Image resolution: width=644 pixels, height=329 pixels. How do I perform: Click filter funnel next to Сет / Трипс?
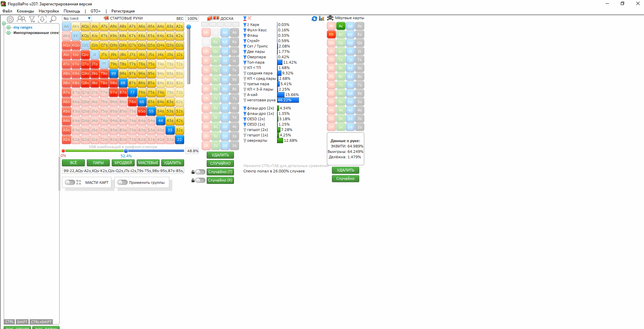point(245,46)
